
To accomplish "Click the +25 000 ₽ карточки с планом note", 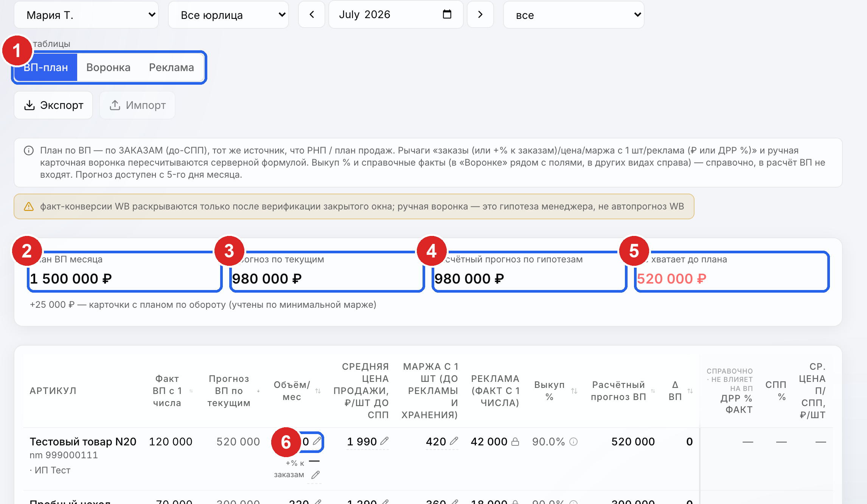I will point(203,305).
